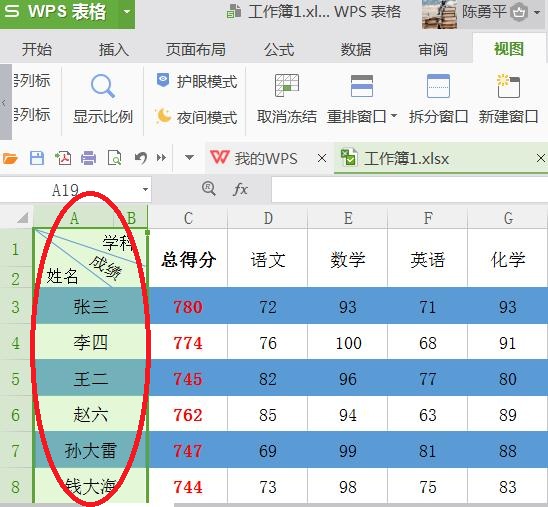Click the 新建窗口 new window icon
Screen dimensions: 548x507
[x=509, y=86]
